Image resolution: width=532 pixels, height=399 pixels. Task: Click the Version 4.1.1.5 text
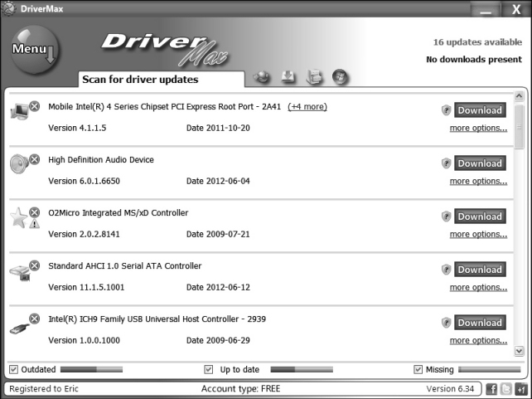click(77, 128)
